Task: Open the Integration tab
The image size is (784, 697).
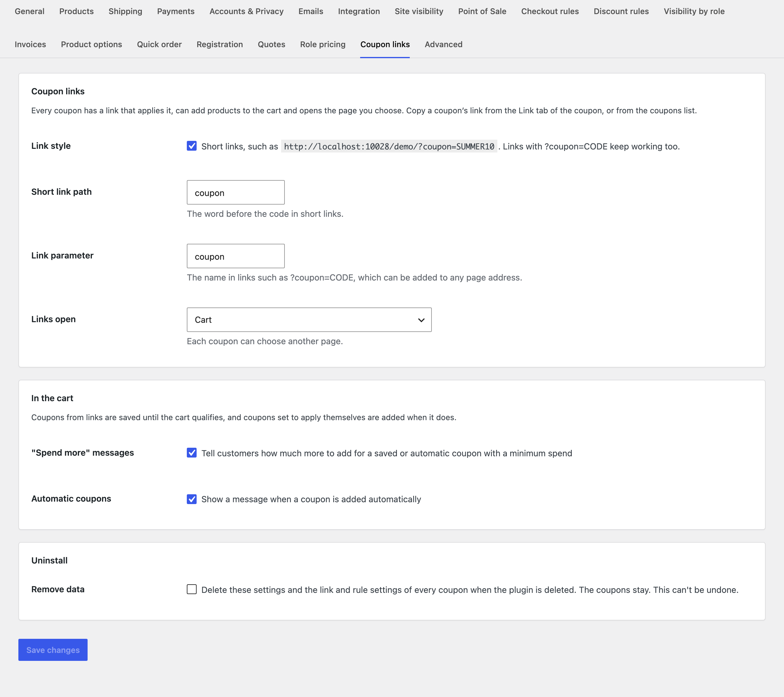Action: (x=359, y=12)
